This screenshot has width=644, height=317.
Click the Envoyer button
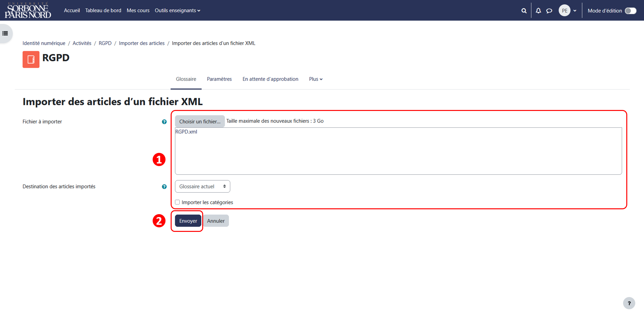click(188, 221)
